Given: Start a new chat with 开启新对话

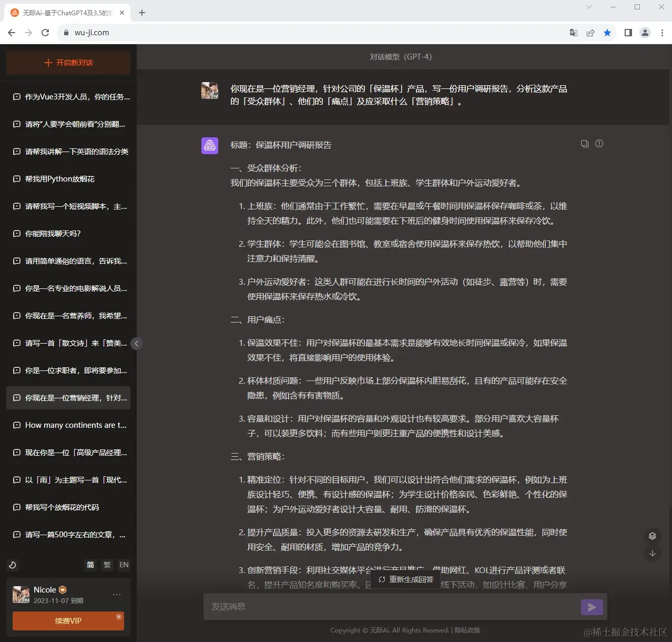Looking at the screenshot, I should click(x=67, y=63).
